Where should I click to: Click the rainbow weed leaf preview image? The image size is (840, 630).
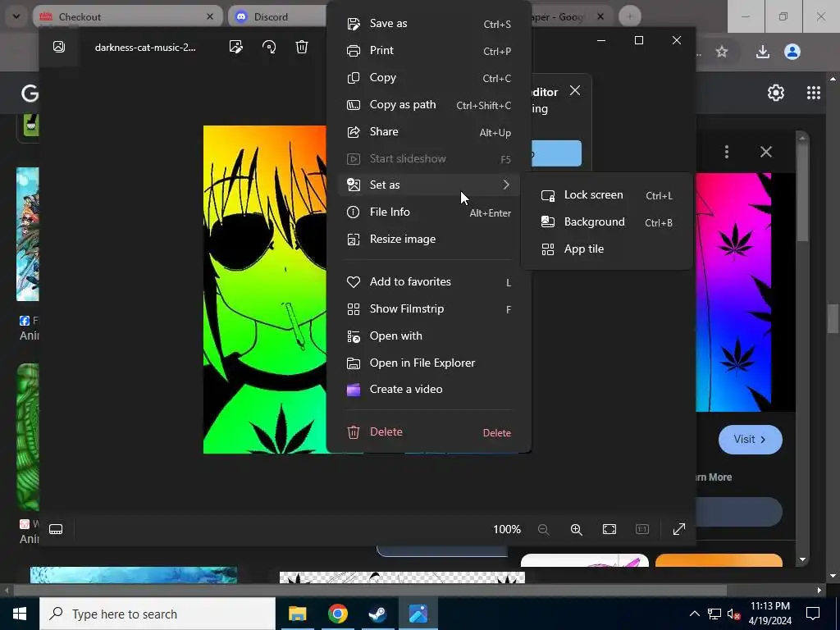733,292
